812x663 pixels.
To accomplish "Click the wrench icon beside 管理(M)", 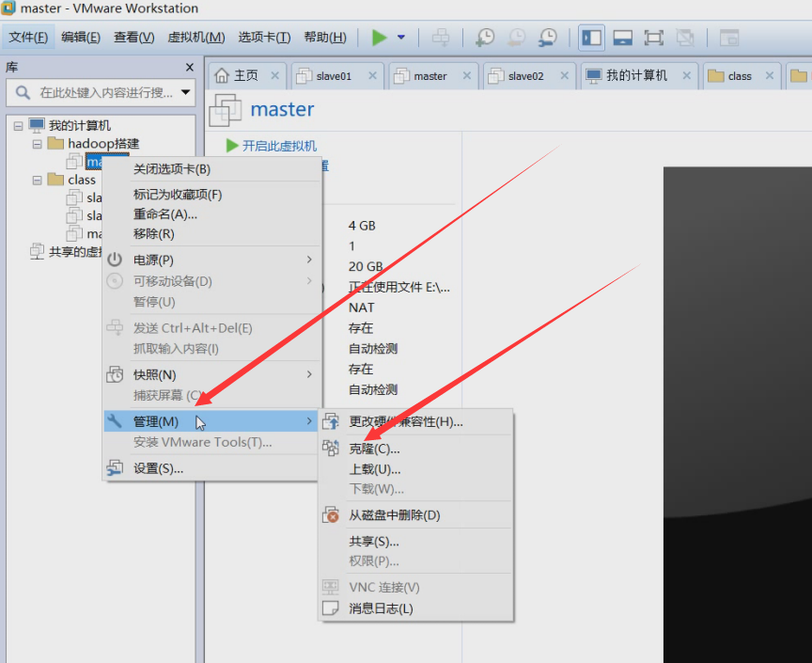I will point(115,421).
